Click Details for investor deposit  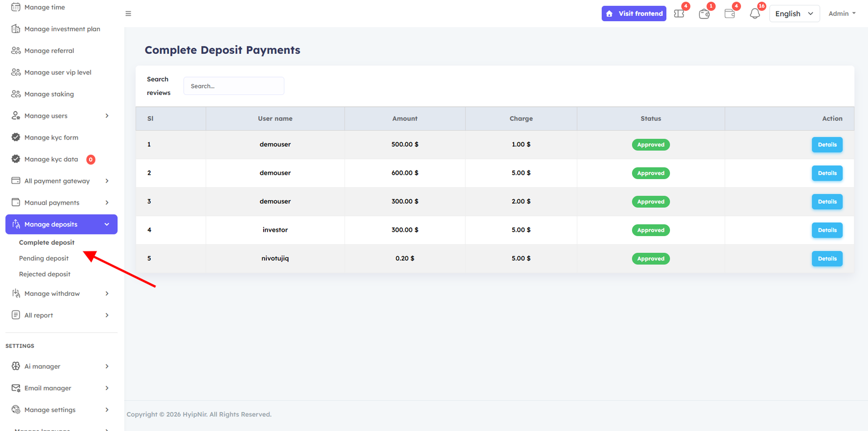[827, 230]
